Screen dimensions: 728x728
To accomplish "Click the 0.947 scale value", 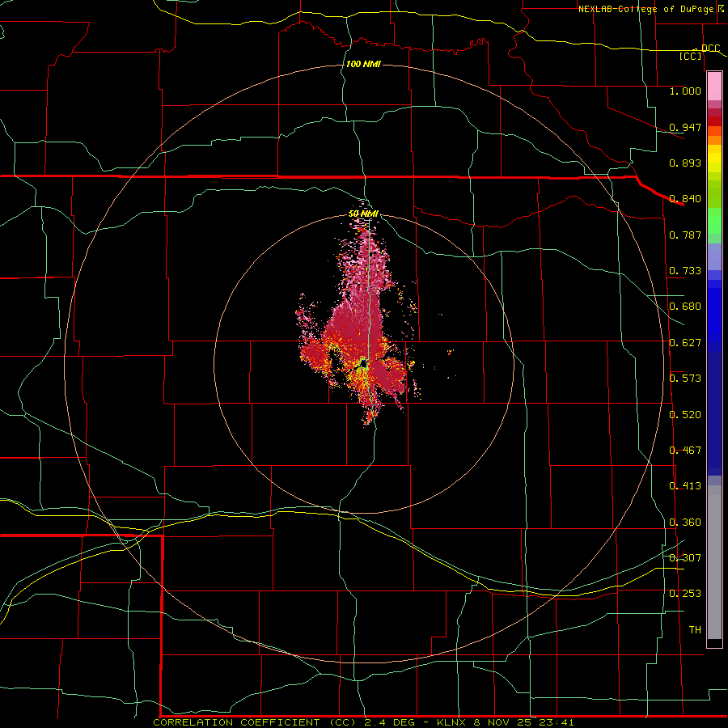I will [x=685, y=127].
